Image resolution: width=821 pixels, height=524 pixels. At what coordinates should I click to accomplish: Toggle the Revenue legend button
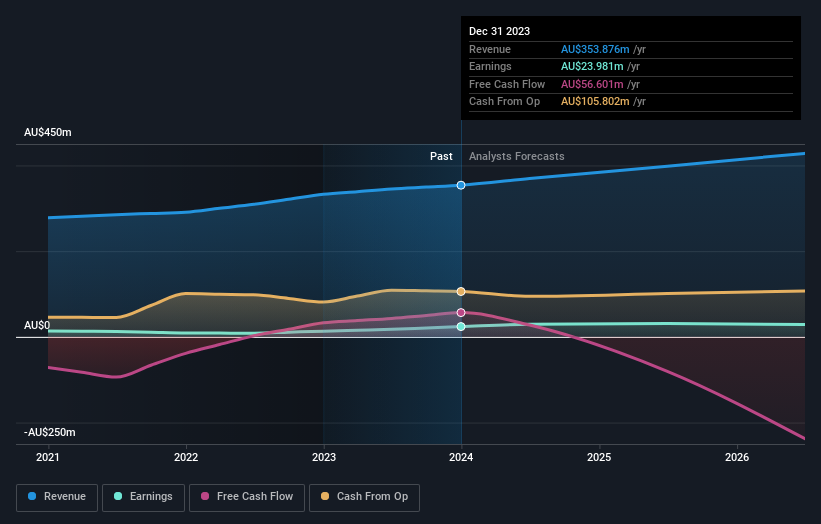57,497
